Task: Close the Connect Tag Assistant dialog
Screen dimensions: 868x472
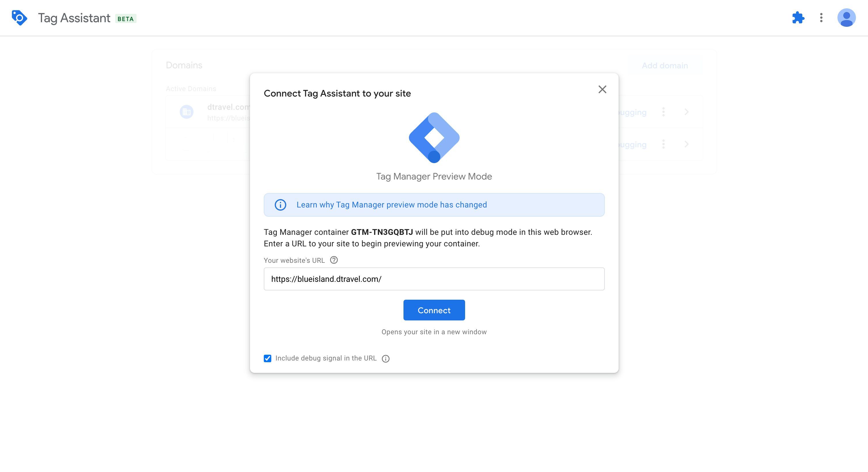Action: click(602, 89)
